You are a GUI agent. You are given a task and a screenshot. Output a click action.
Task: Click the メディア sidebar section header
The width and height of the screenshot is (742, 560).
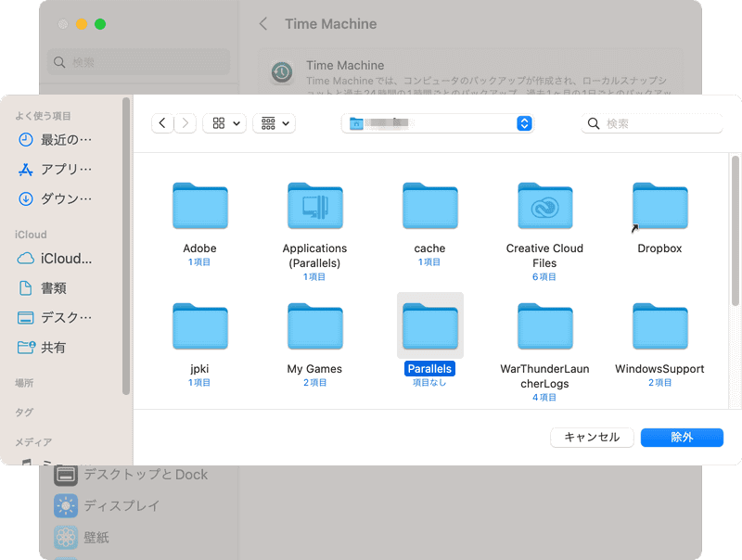click(x=33, y=441)
